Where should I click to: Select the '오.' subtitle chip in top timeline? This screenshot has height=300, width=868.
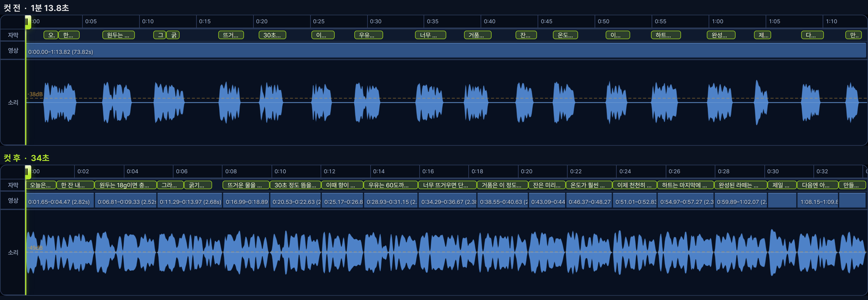50,35
